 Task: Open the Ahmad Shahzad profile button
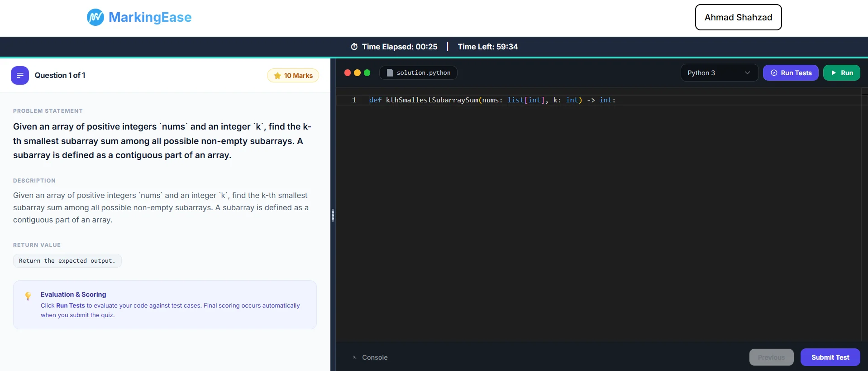click(x=738, y=17)
